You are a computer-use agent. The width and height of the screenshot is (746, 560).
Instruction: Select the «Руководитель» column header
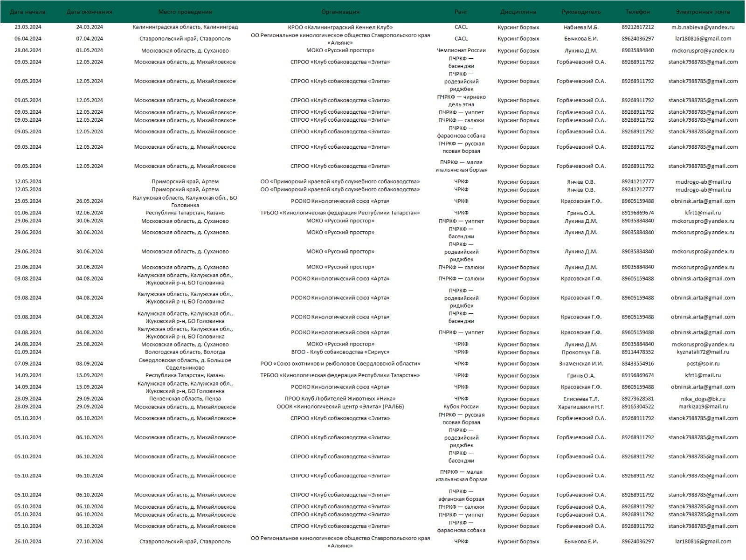pyautogui.click(x=581, y=12)
